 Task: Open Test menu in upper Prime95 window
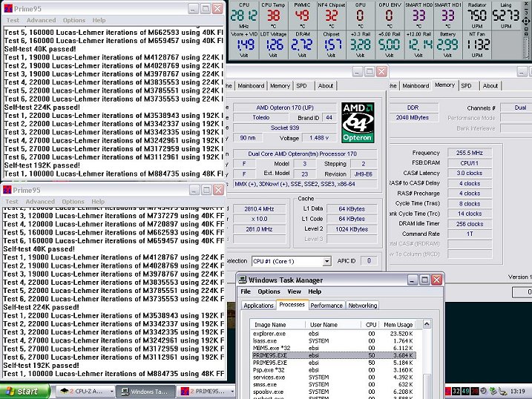(13, 20)
